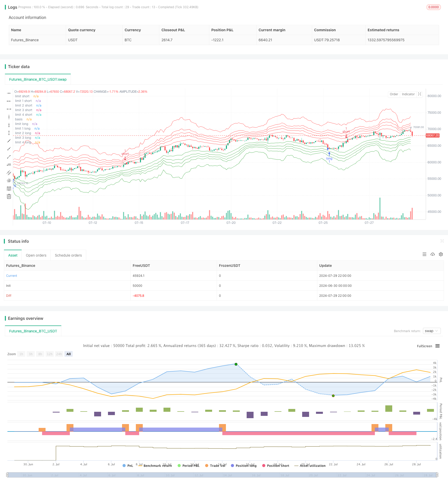Select the Fibonacci retracement lines tool
The height and width of the screenshot is (485, 448).
[9, 188]
